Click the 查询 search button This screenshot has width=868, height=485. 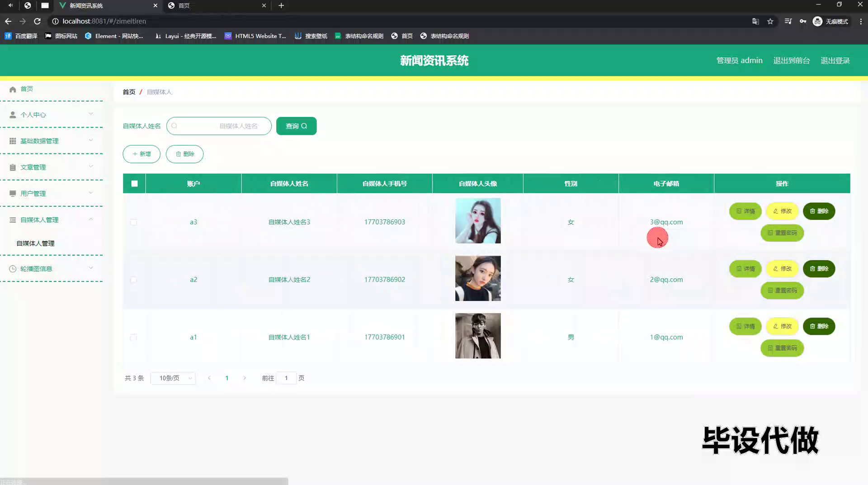pyautogui.click(x=296, y=126)
